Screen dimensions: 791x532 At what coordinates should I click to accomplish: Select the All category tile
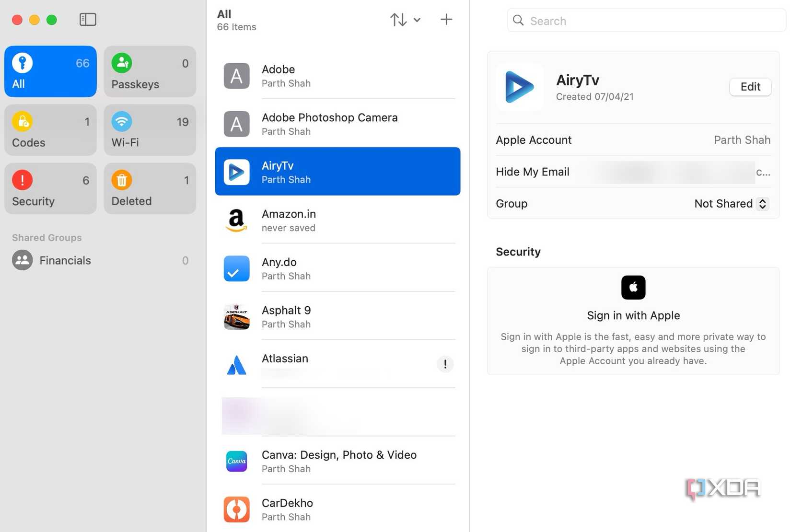tap(51, 71)
